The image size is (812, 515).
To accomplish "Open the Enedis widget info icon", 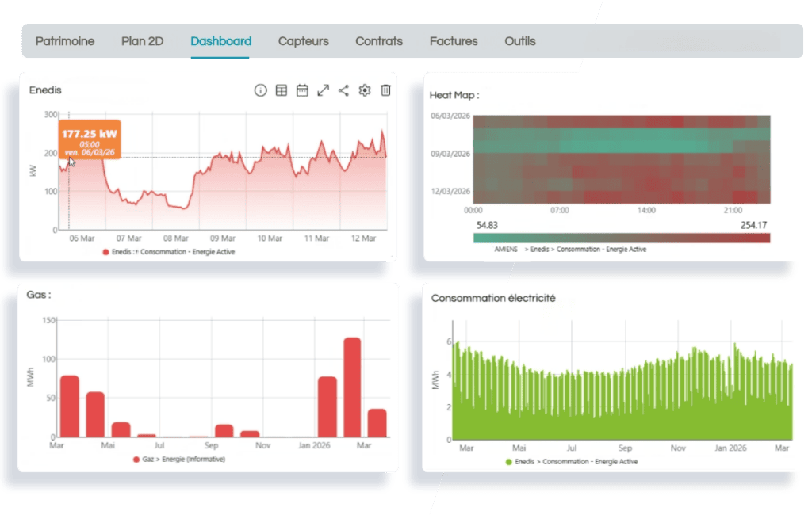I will point(260,90).
